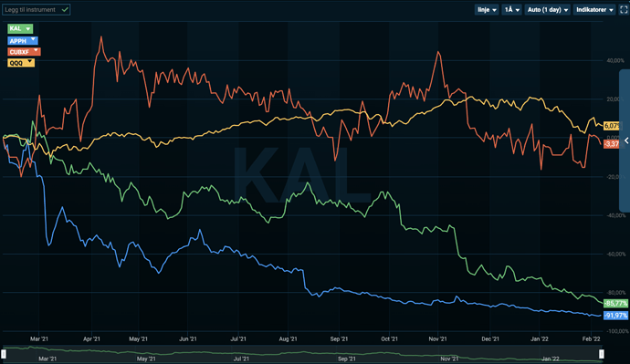630x364 pixels.
Task: Click the navigator timeline overview strip
Action: pyautogui.click(x=302, y=354)
